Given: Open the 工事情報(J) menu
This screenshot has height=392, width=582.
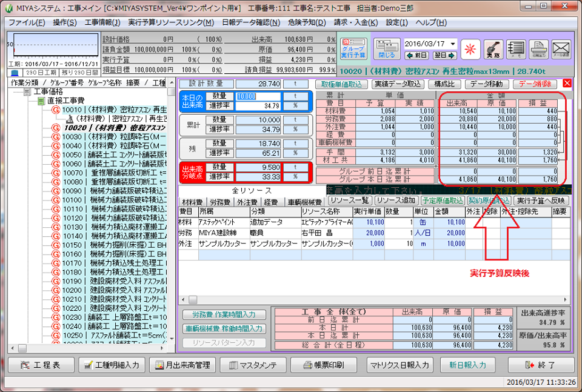Looking at the screenshot, I should point(102,22).
